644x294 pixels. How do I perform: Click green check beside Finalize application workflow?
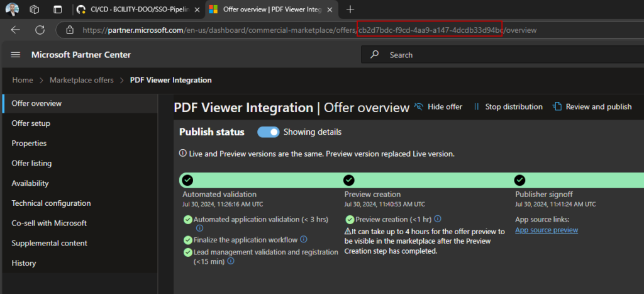(187, 240)
